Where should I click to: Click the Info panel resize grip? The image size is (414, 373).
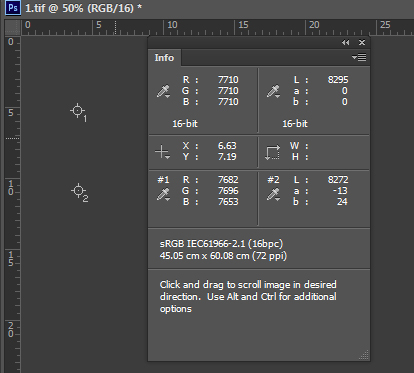coord(364,355)
